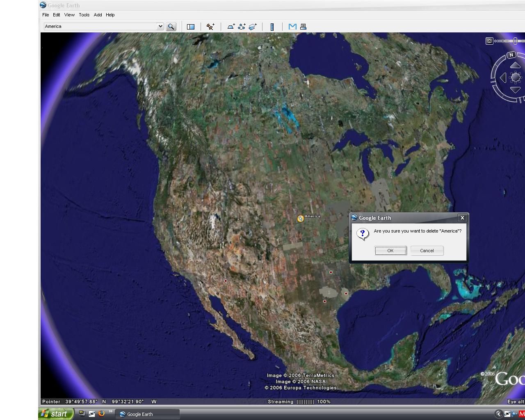Click the Image © 2006 NASA text

301,381
